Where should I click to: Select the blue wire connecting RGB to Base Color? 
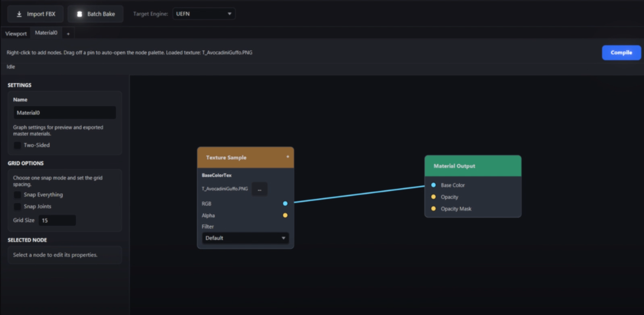[x=359, y=194]
